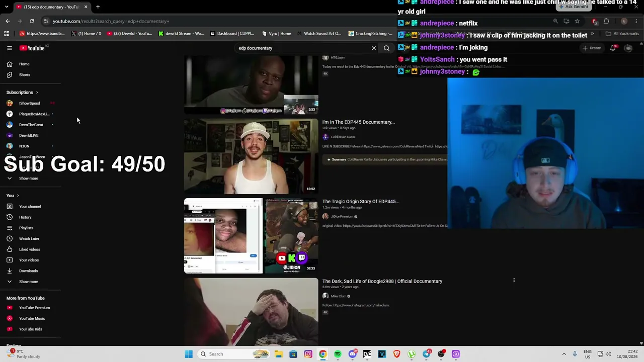Open the Chrome tab search dropdown
Screen dimensions: 644x362
click(x=7, y=7)
